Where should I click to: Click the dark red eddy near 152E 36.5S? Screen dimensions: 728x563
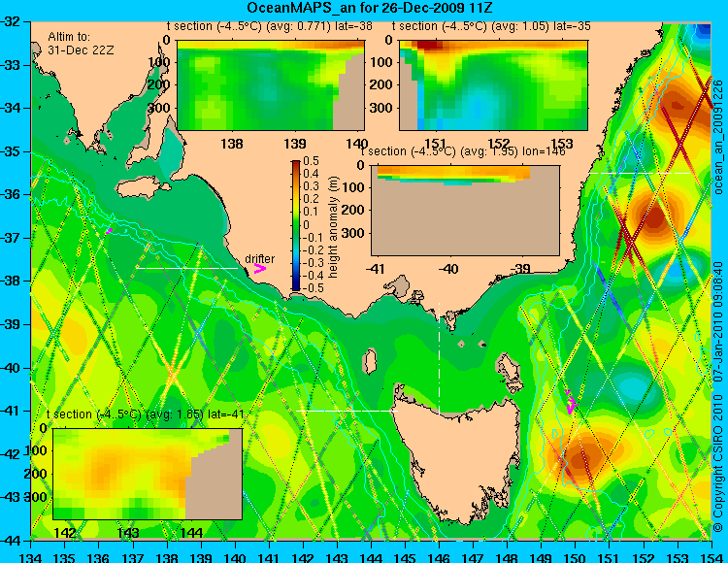[654, 217]
